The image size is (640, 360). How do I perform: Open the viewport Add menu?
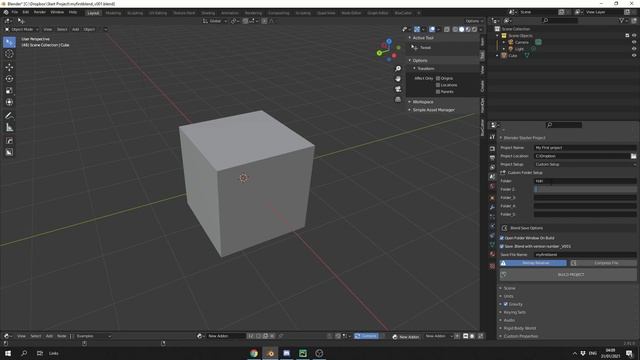[x=76, y=29]
